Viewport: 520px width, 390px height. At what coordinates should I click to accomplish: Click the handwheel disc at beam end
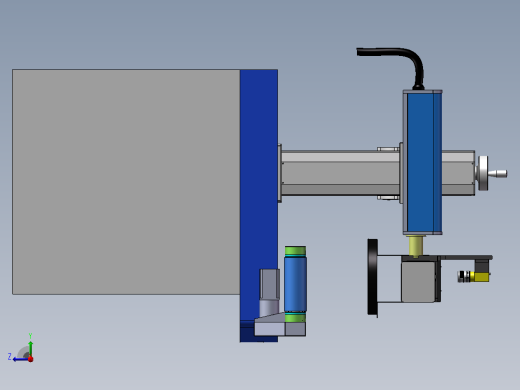click(x=483, y=173)
